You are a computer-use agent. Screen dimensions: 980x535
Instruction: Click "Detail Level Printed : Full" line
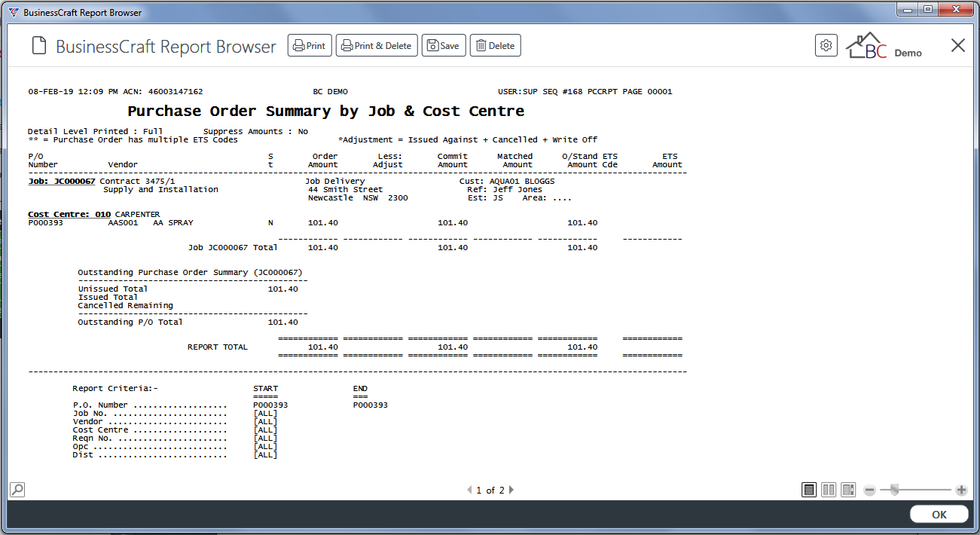pyautogui.click(x=96, y=132)
